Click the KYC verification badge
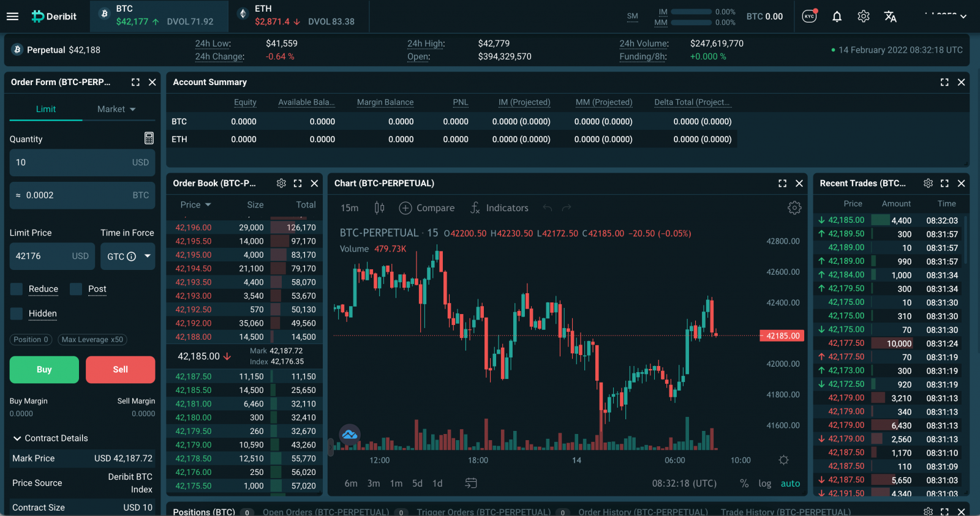This screenshot has height=516, width=980. tap(810, 17)
